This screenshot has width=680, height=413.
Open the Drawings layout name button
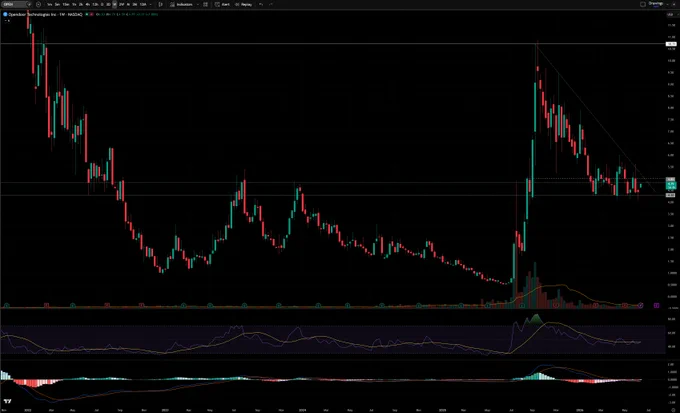pos(656,4)
